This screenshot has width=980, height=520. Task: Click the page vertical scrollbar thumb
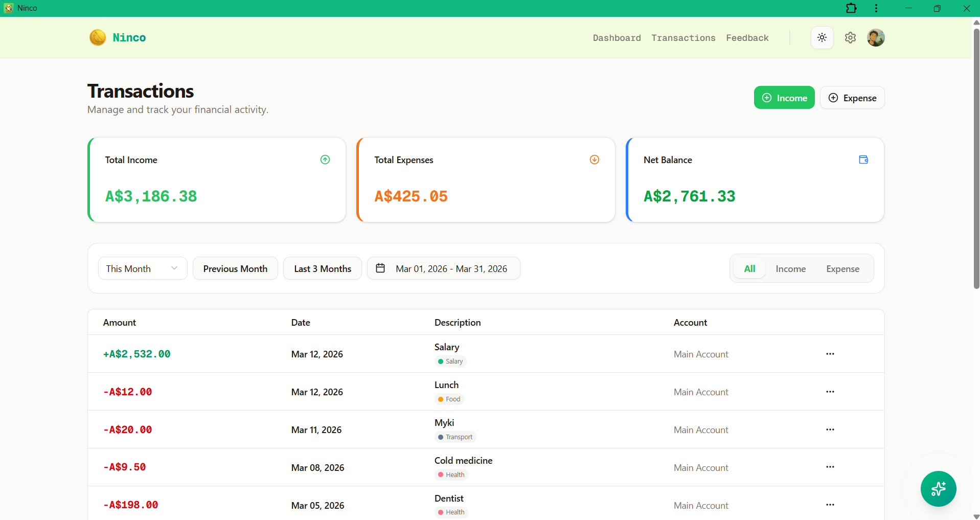pyautogui.click(x=976, y=159)
